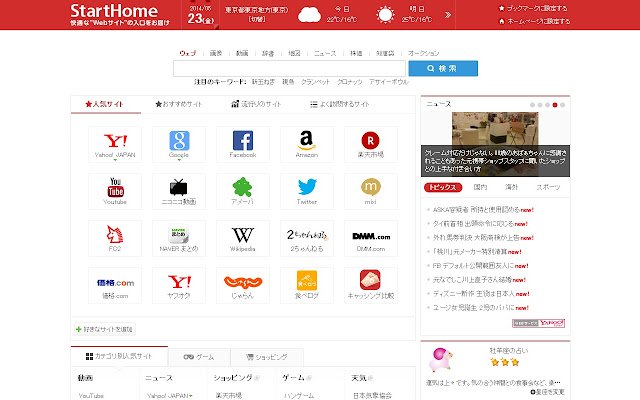
Task: Click the add favorite site button
Action: coord(104,329)
